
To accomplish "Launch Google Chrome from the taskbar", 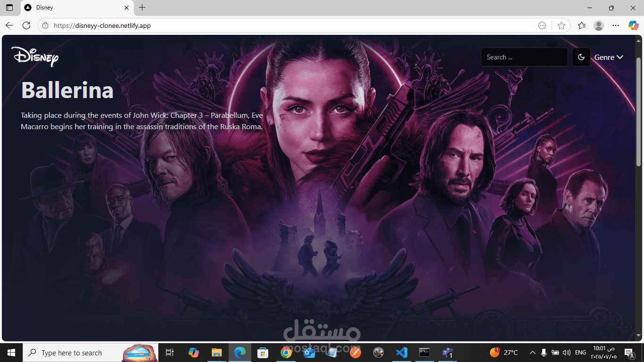I will click(x=286, y=353).
